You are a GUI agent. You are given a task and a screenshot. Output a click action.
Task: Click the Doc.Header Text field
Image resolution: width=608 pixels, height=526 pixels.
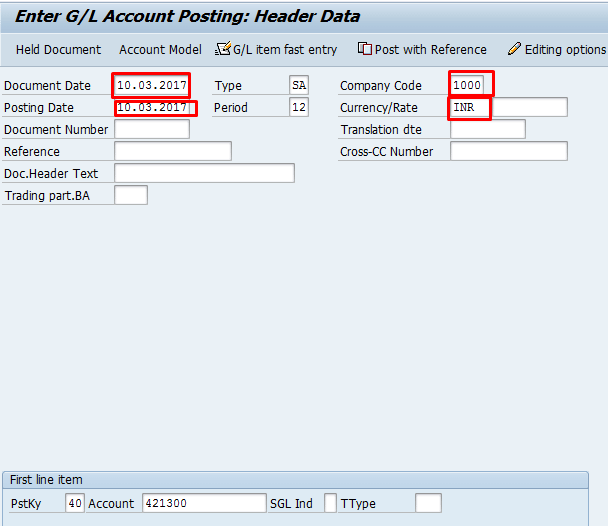pos(204,173)
